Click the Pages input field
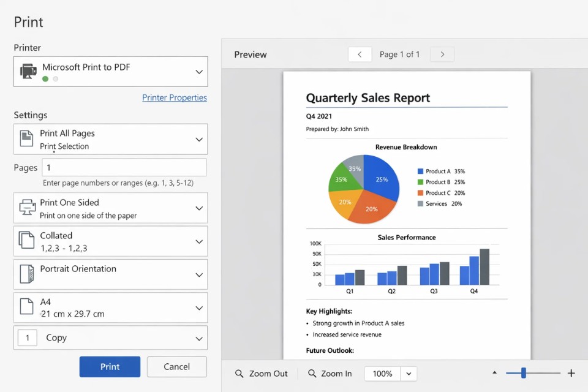Screen dimensions: 588x392 pyautogui.click(x=124, y=167)
